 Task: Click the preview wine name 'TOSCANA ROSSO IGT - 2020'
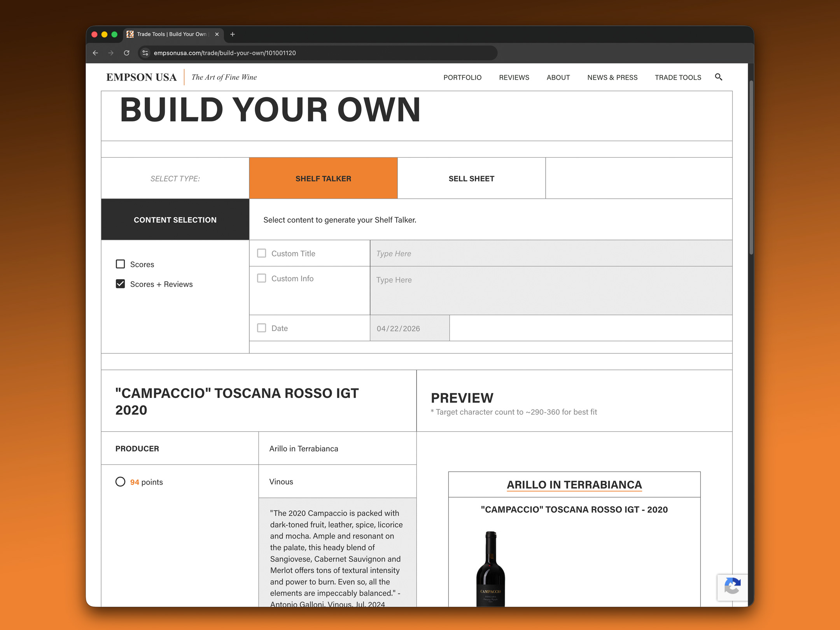(x=607, y=509)
